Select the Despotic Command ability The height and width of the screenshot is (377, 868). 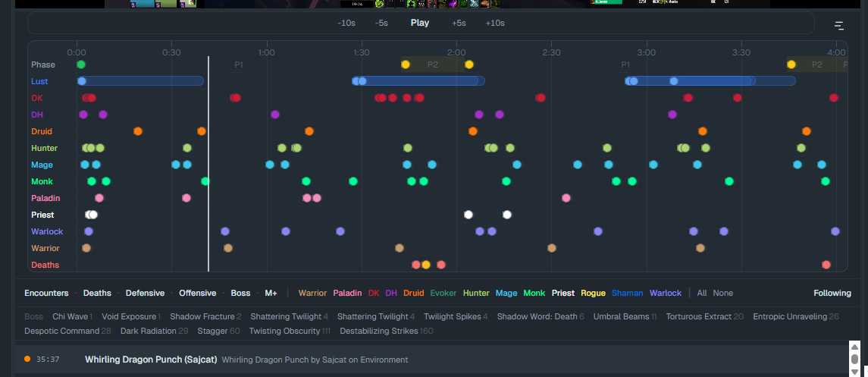(67, 331)
